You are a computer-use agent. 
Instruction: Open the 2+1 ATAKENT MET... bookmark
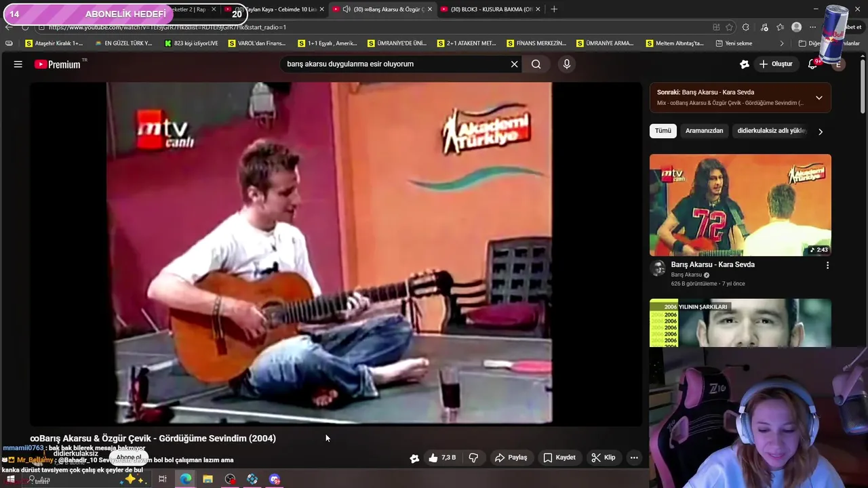pyautogui.click(x=467, y=43)
